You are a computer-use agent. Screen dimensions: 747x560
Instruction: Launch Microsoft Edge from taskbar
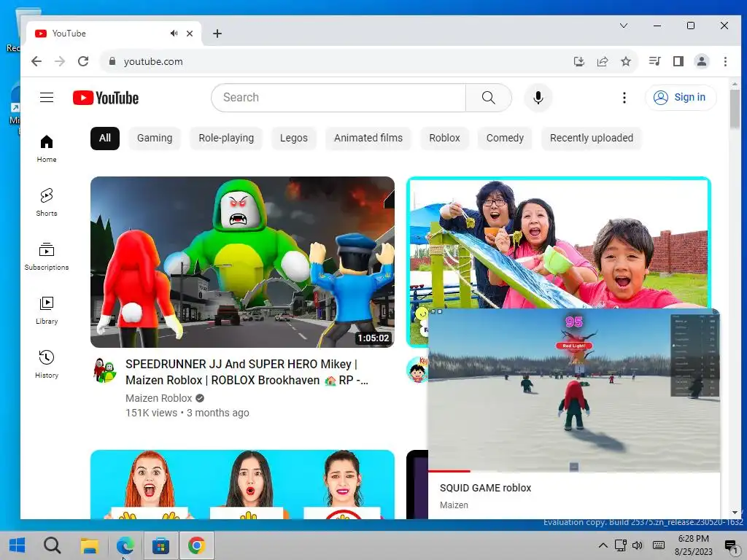pos(125,545)
